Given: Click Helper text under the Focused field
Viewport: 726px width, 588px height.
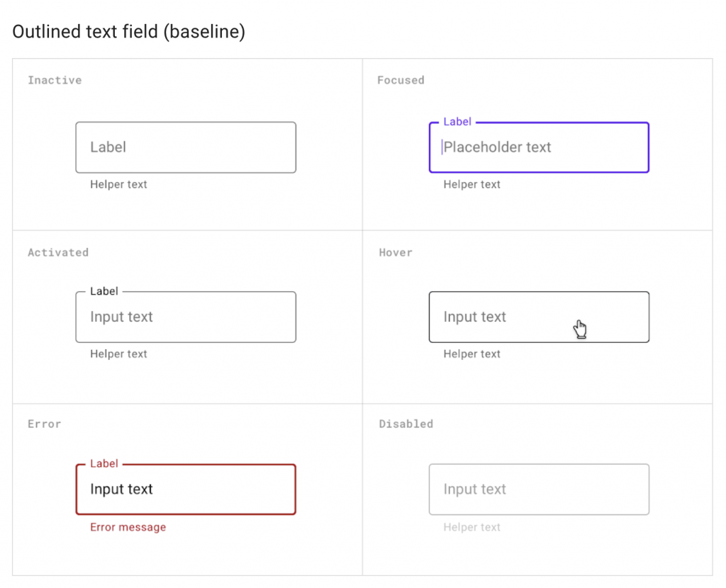Looking at the screenshot, I should [x=471, y=185].
